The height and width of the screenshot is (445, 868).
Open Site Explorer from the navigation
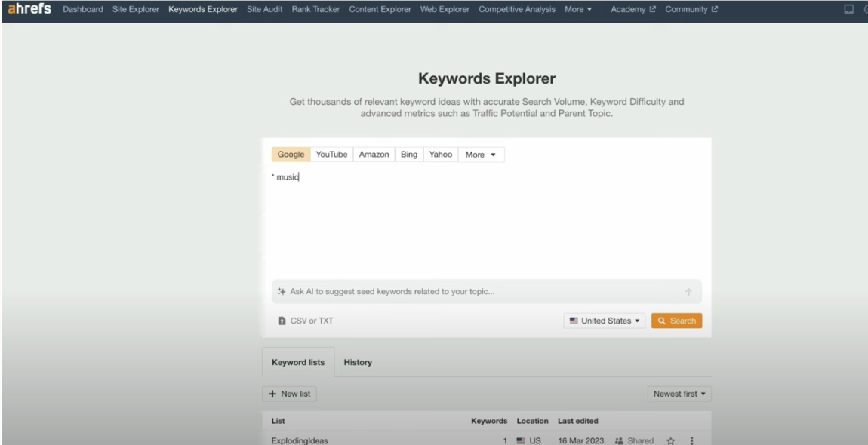(135, 9)
